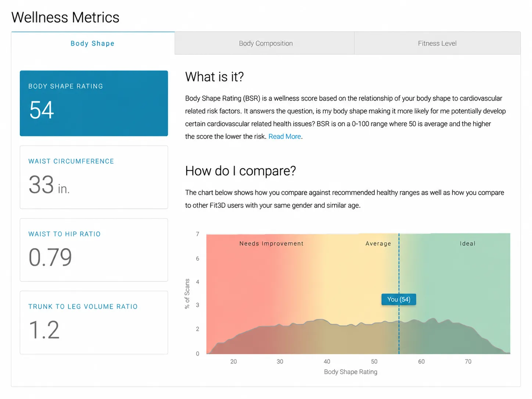The width and height of the screenshot is (532, 399).
Task: Select the Body Shape Rating card
Action: click(x=94, y=103)
